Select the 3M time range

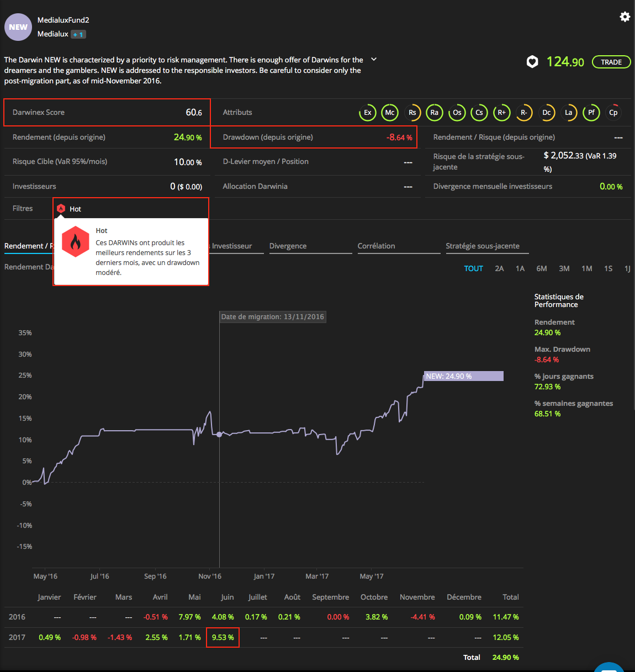[564, 268]
